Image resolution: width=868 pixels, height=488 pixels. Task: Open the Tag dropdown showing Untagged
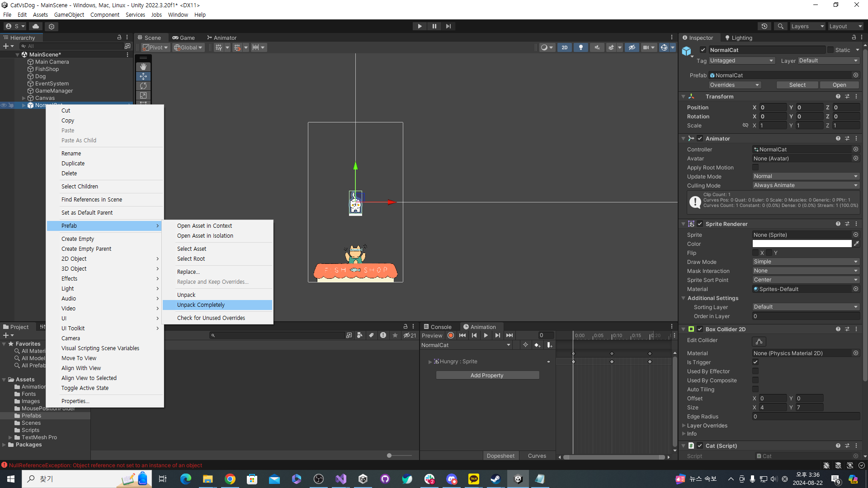(x=741, y=61)
